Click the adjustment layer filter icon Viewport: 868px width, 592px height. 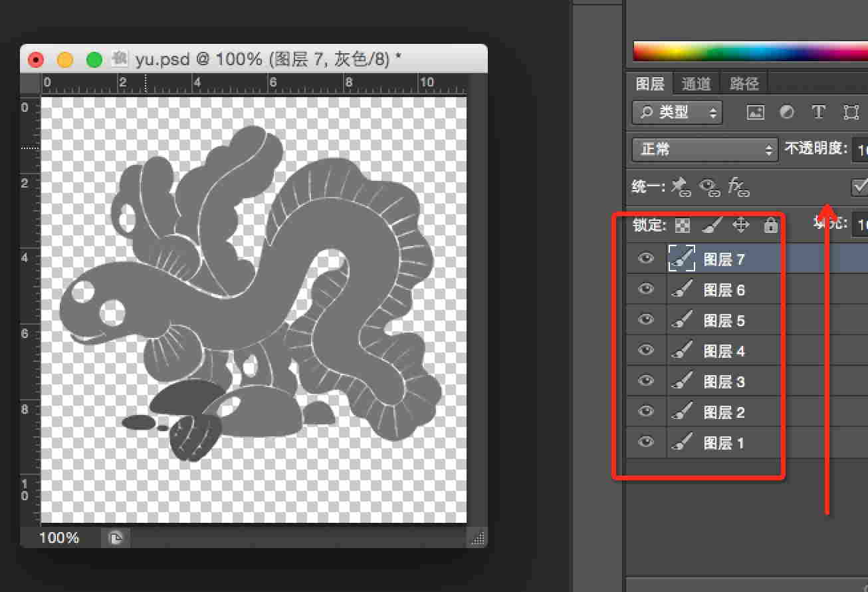pos(787,112)
